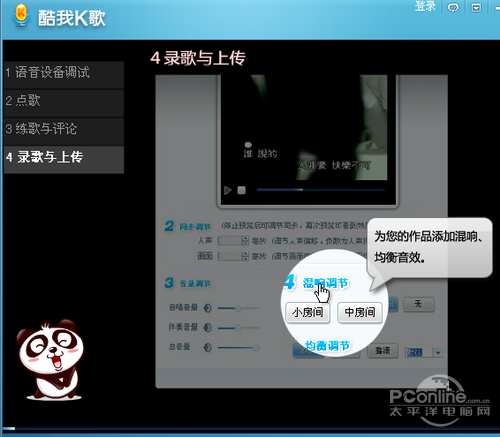The image size is (500, 437).
Task: Click the 画面 offset input field
Action: 230,256
